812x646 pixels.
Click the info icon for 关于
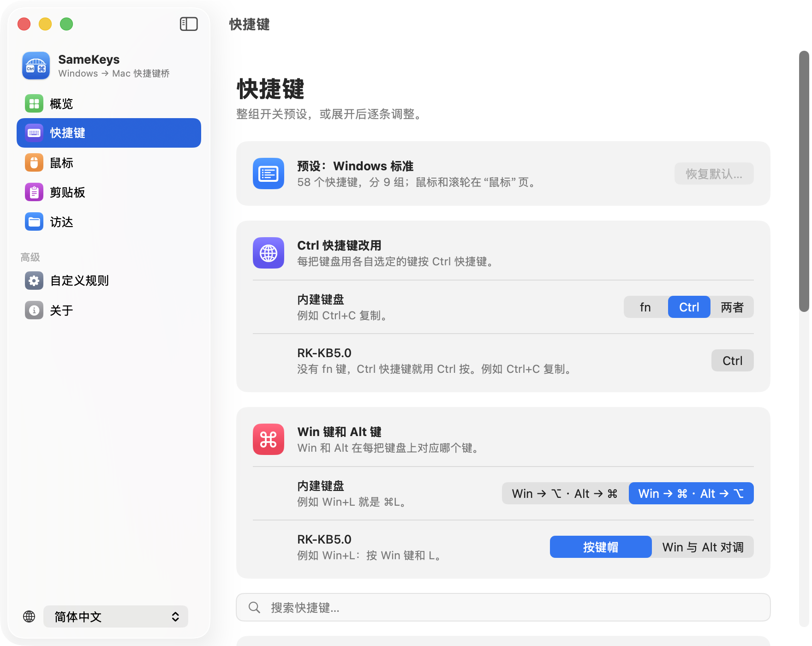(34, 310)
